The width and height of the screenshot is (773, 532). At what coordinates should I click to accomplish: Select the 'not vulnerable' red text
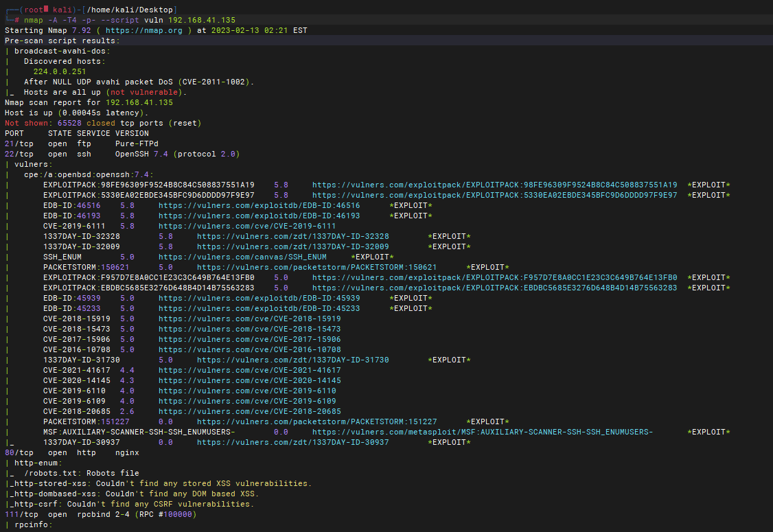tap(144, 93)
